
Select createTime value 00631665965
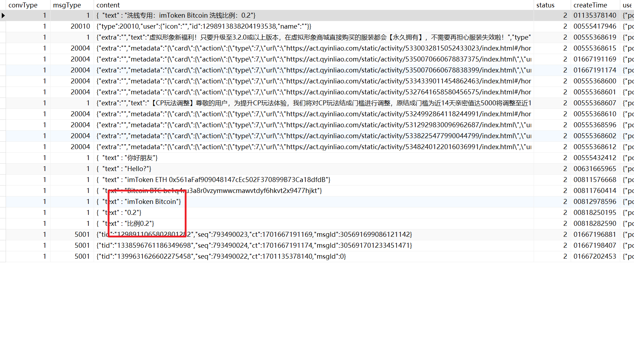pyautogui.click(x=595, y=169)
